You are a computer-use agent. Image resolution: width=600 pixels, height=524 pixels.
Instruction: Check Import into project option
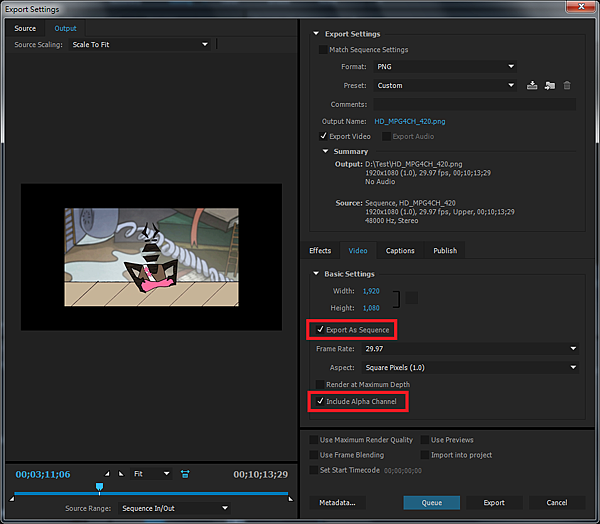pos(425,455)
